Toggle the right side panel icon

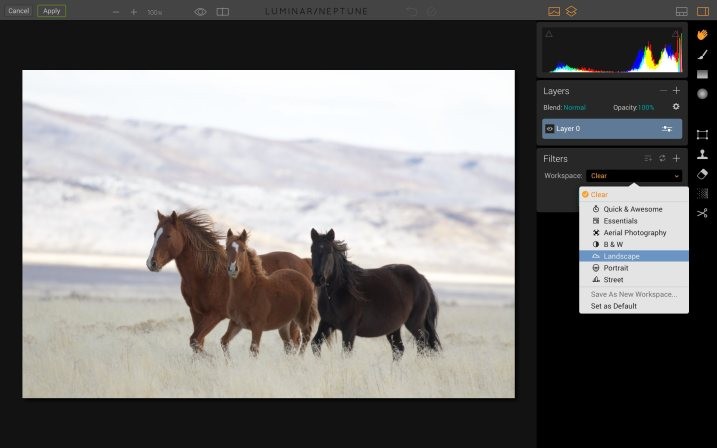[x=703, y=11]
